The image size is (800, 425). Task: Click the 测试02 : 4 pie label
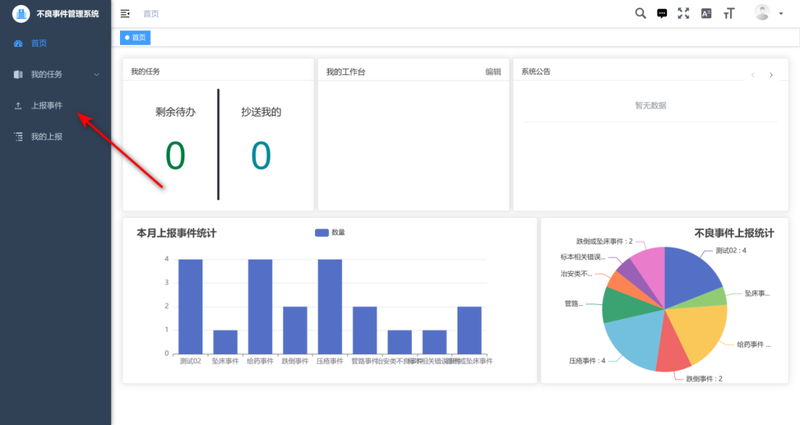[731, 251]
